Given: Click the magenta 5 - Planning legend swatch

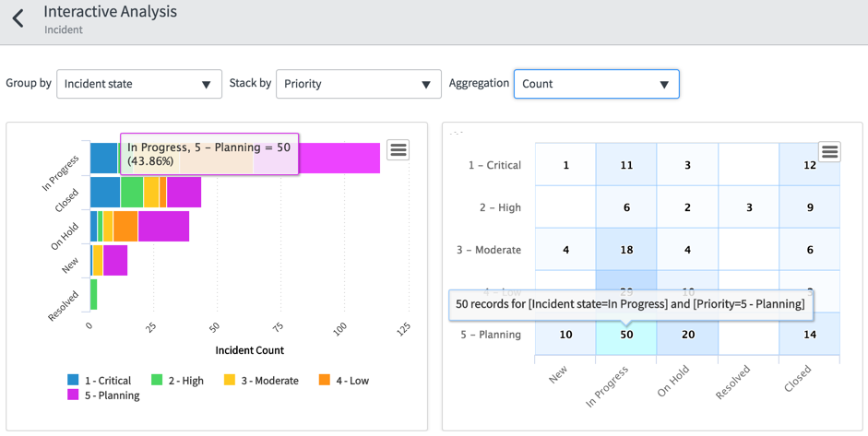Looking at the screenshot, I should [73, 395].
